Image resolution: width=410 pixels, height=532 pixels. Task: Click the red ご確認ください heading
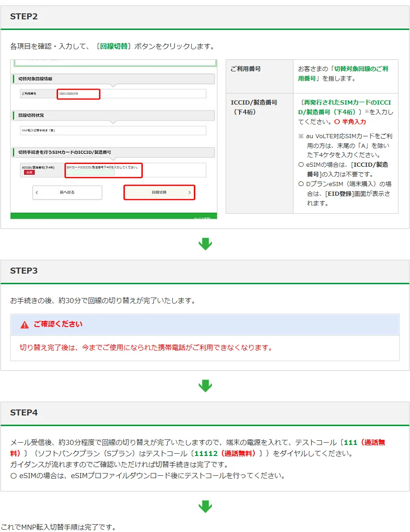coord(58,324)
